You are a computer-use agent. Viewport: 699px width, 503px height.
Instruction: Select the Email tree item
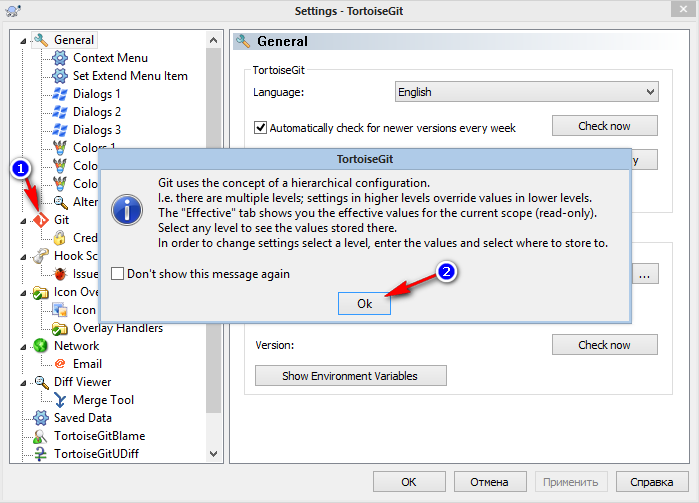pos(87,364)
